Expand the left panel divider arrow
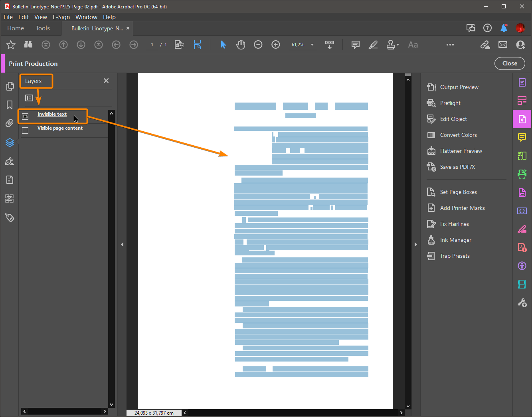Image resolution: width=532 pixels, height=417 pixels. (122, 244)
